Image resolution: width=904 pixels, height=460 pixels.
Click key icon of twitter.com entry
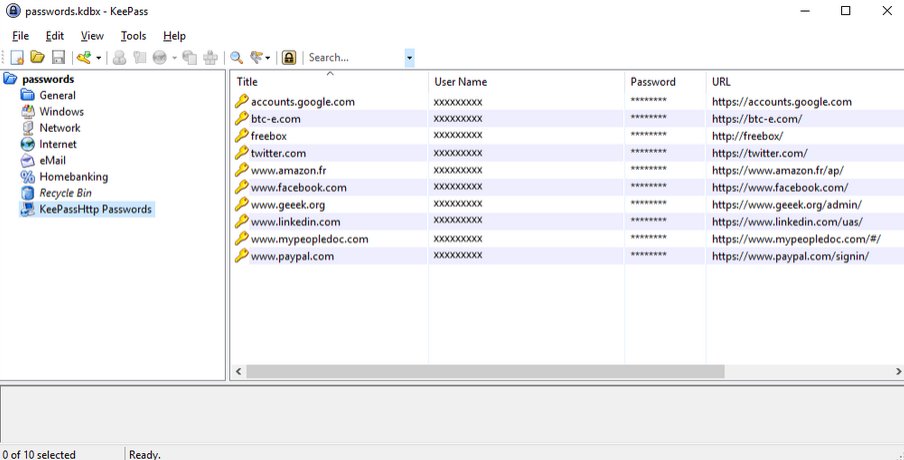[242, 153]
